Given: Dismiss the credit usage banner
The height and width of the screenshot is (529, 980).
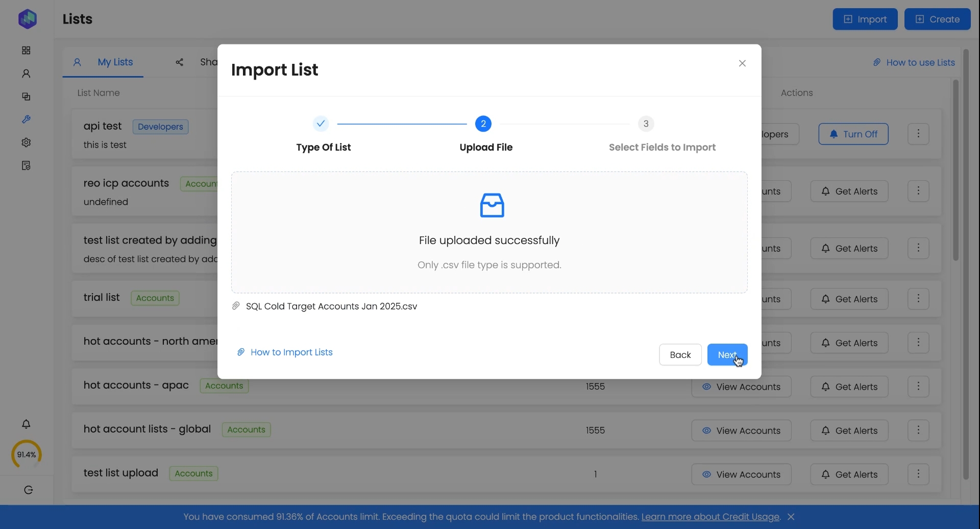Looking at the screenshot, I should pos(791,517).
